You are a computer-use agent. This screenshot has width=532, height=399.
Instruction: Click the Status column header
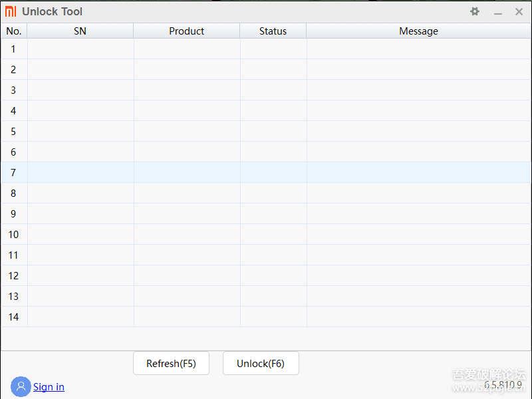coord(273,31)
